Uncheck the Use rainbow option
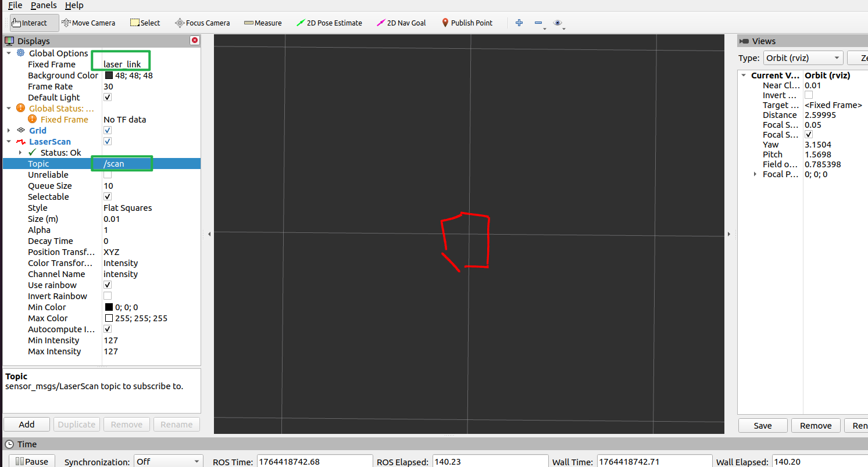The width and height of the screenshot is (868, 467). click(108, 285)
